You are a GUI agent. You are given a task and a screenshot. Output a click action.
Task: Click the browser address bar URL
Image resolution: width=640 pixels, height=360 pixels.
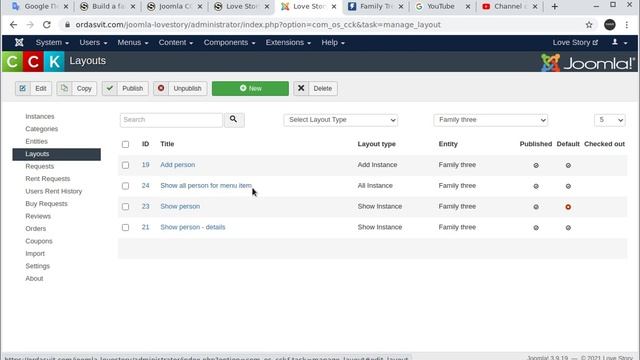click(x=258, y=25)
